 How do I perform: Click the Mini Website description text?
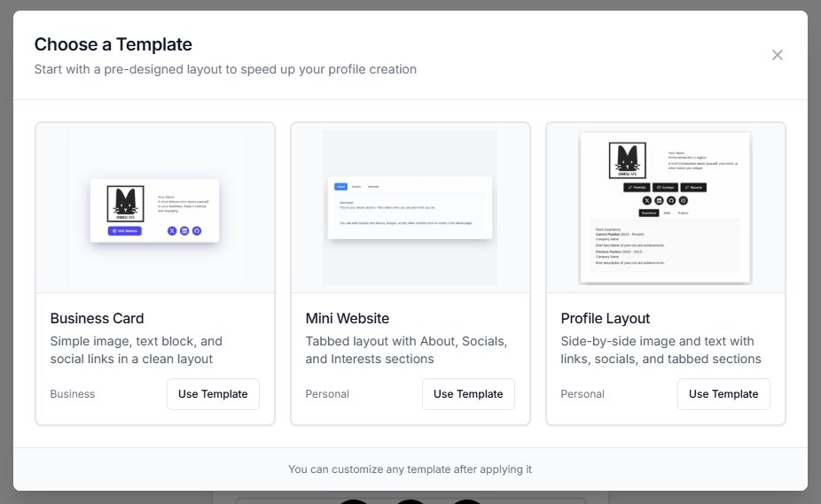point(406,350)
